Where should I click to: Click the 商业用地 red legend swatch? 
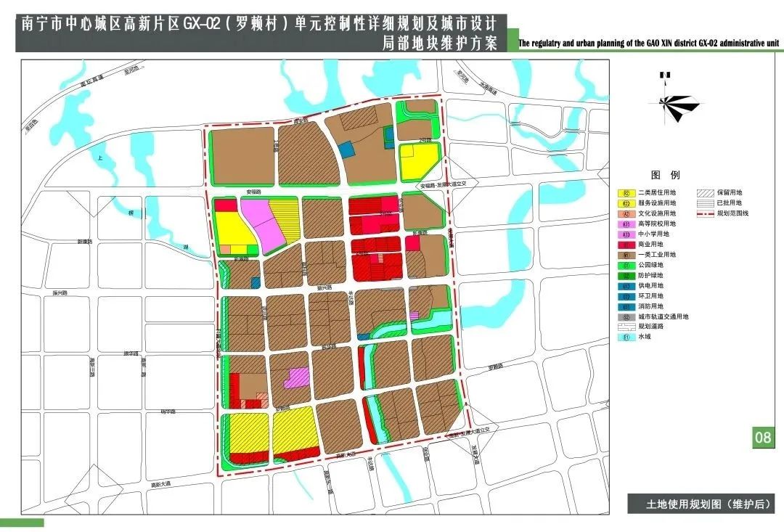(x=625, y=245)
